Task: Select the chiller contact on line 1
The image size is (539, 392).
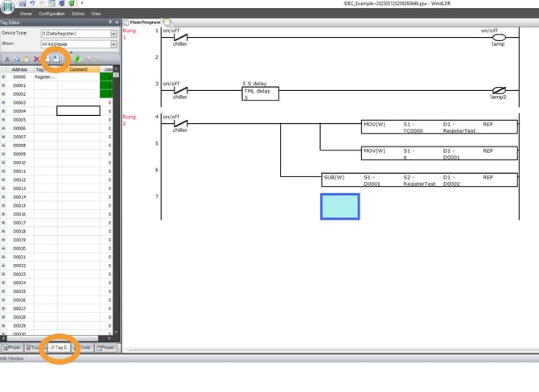Action: click(x=180, y=37)
